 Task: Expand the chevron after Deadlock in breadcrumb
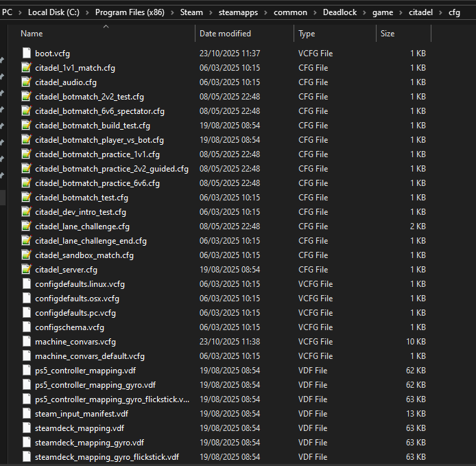365,12
